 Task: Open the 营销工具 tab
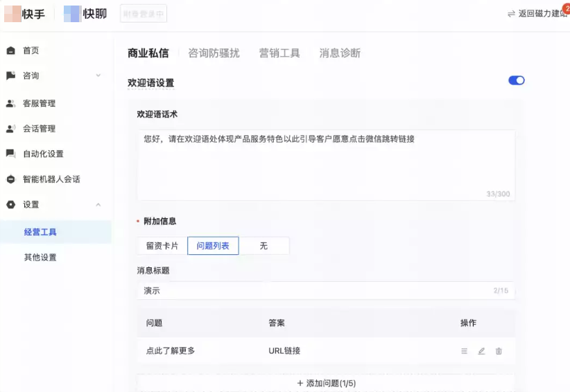279,53
